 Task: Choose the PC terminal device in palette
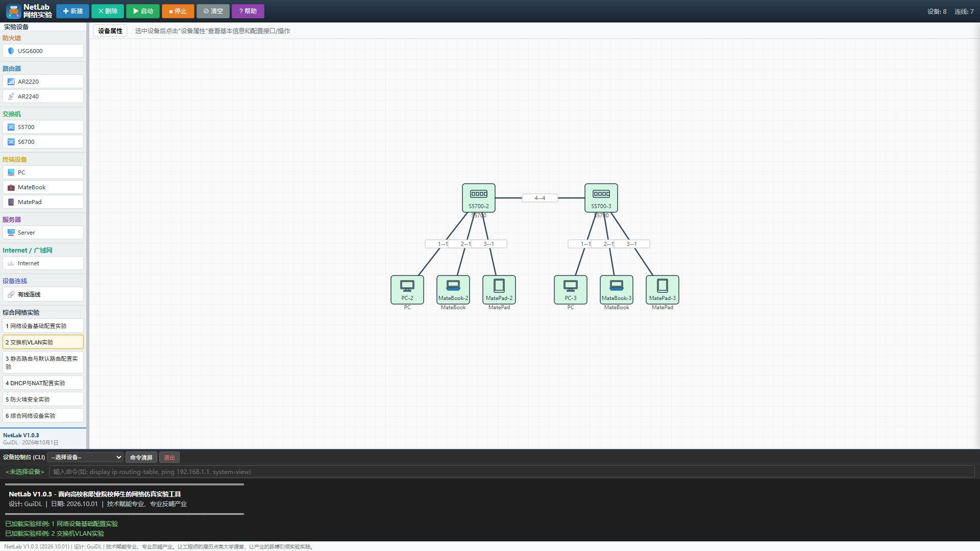click(x=43, y=172)
